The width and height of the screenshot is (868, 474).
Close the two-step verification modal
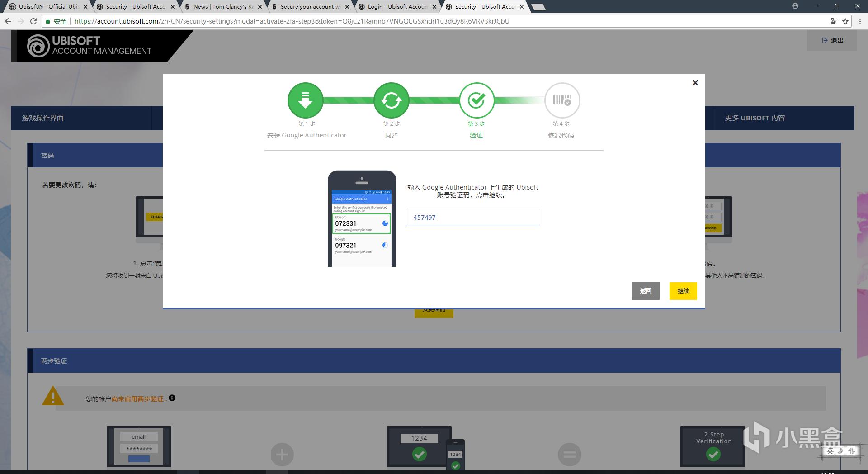tap(695, 82)
